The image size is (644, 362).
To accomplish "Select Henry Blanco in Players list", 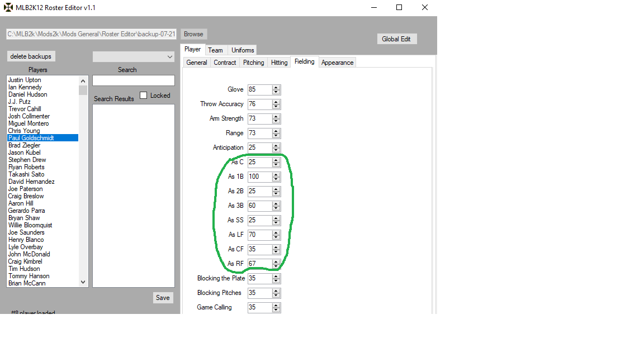I will click(x=42, y=240).
